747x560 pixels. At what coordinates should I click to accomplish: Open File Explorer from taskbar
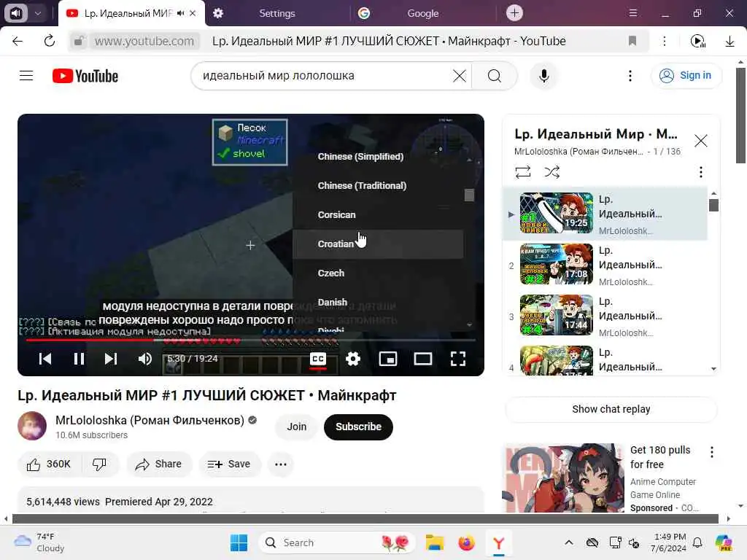pyautogui.click(x=435, y=542)
